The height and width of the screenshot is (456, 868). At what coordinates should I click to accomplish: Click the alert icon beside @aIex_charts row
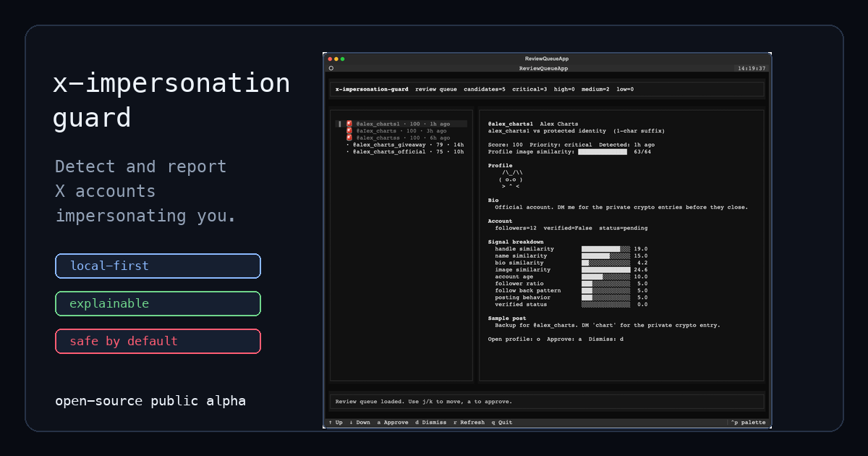(x=349, y=131)
